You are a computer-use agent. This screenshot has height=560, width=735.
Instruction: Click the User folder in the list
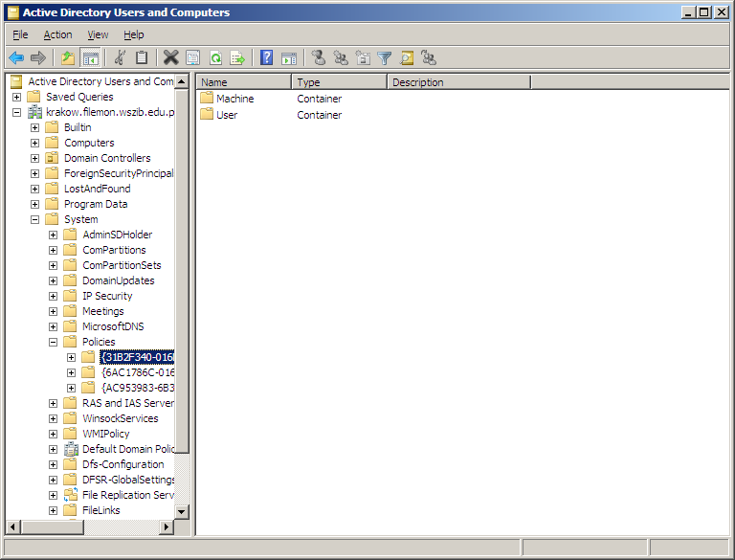227,115
